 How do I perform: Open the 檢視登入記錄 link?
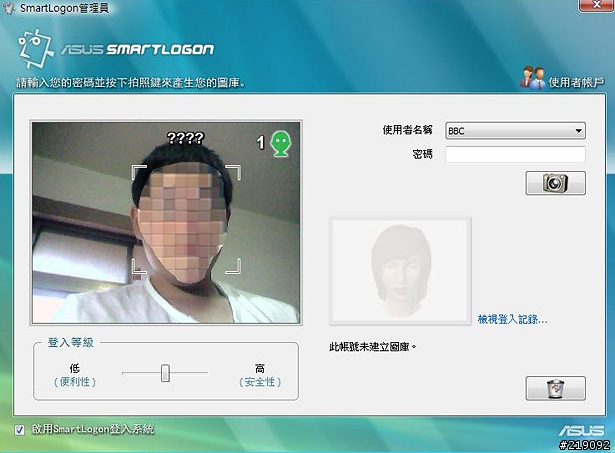[x=512, y=319]
